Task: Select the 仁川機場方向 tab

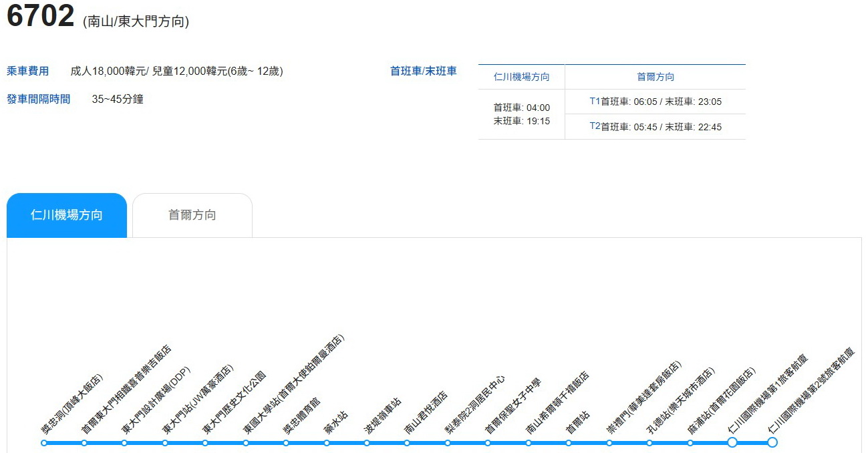Action: pos(65,214)
